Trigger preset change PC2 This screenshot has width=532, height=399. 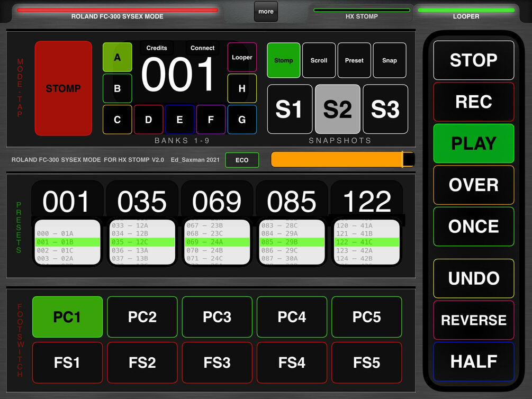point(142,317)
